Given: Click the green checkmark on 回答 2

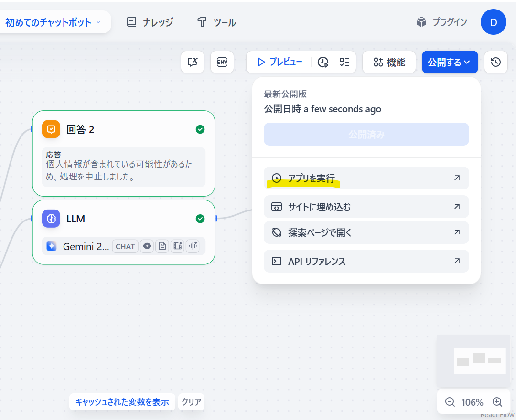Looking at the screenshot, I should (200, 129).
